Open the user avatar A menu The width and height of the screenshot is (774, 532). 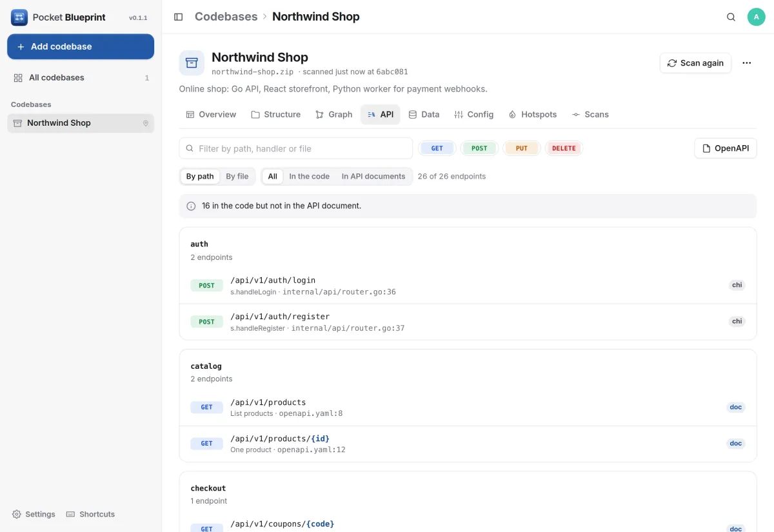(x=756, y=17)
